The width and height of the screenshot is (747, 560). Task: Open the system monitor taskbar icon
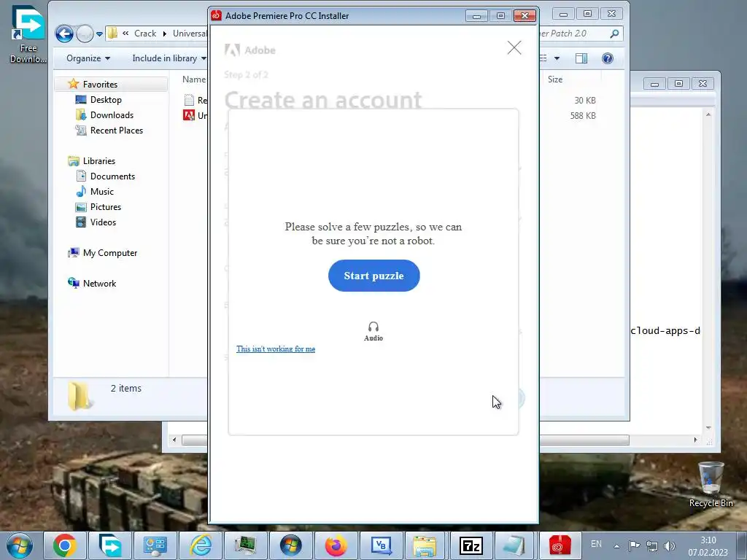(245, 545)
